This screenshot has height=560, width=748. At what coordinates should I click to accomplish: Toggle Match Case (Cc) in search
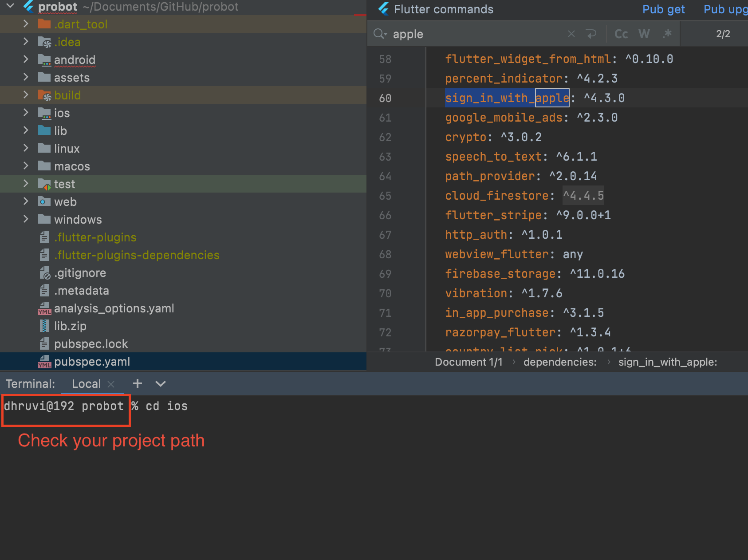click(621, 34)
